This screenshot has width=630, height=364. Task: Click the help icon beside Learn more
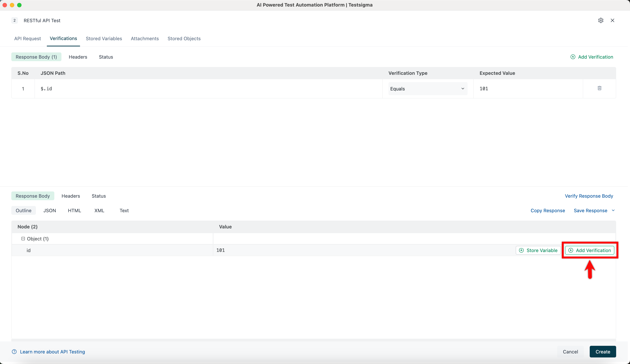coord(14,352)
